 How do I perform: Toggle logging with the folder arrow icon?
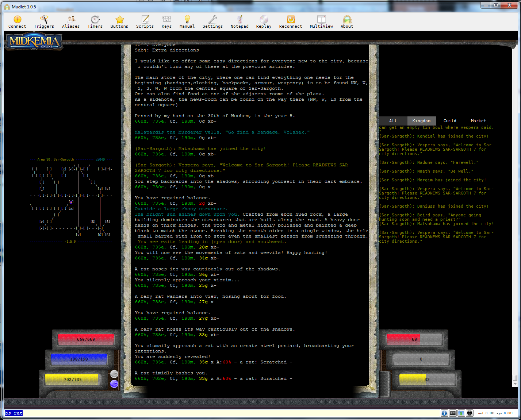[461, 413]
